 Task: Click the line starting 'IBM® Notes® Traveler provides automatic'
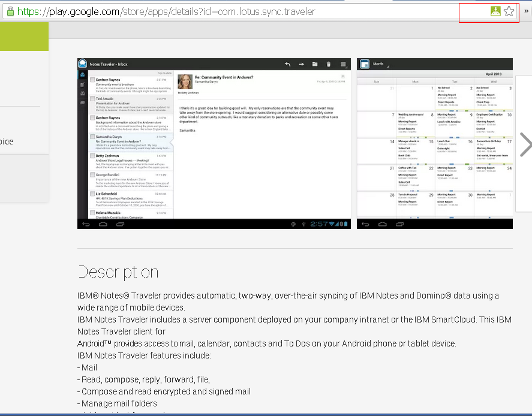pyautogui.click(x=288, y=296)
